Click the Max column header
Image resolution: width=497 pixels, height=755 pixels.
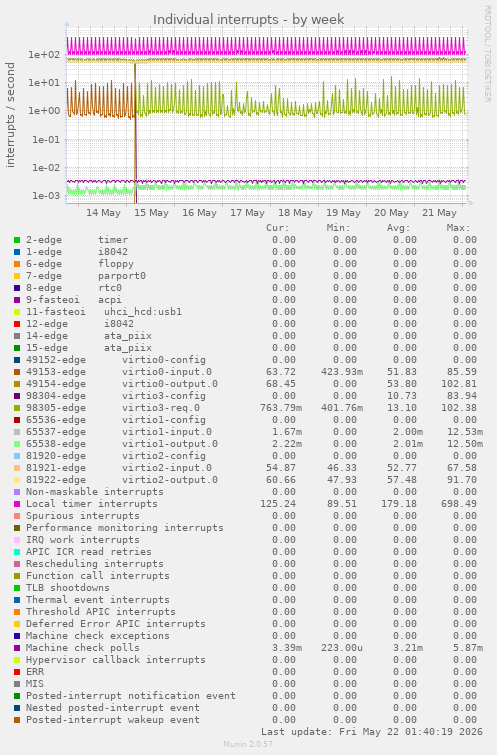pos(458,228)
